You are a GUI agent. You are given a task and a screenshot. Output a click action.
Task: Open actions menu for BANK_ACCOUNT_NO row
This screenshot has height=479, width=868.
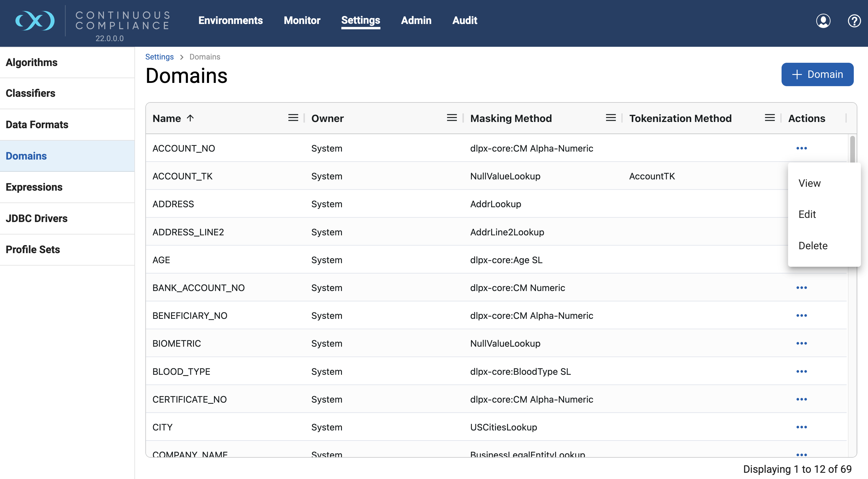click(801, 288)
